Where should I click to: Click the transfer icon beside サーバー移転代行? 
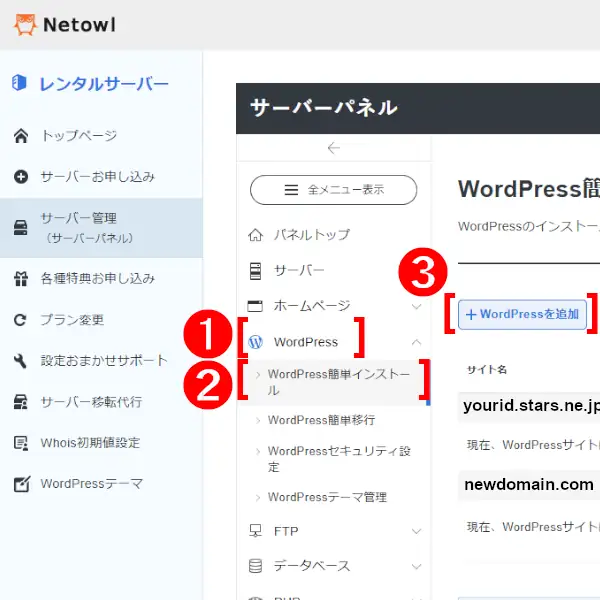coord(21,402)
